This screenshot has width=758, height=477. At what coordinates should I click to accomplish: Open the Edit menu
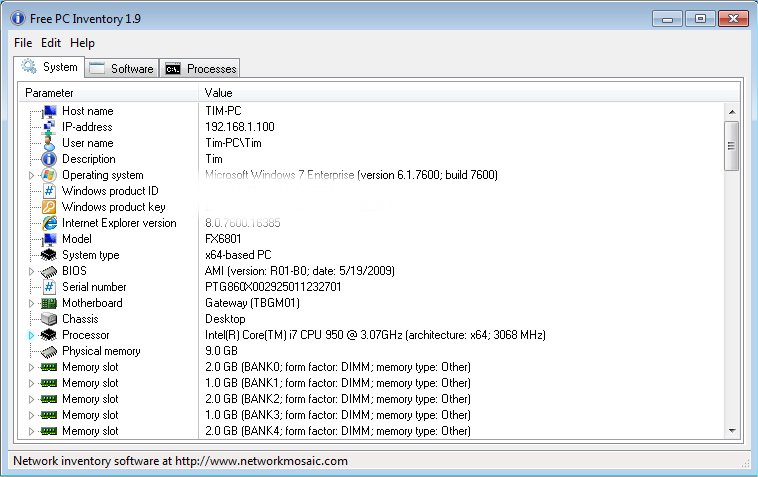[x=51, y=43]
